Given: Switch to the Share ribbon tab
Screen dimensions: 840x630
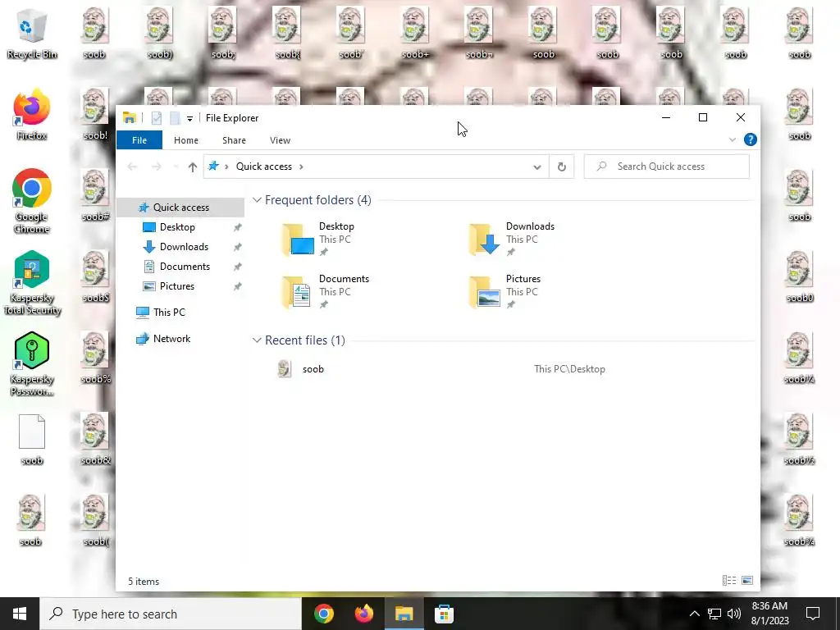Looking at the screenshot, I should [x=234, y=140].
